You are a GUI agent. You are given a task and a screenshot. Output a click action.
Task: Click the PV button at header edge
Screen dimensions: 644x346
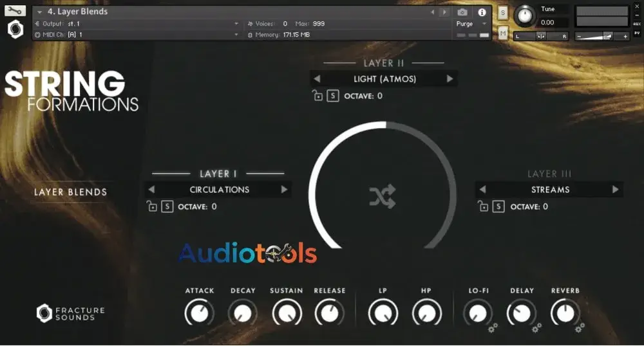637,33
